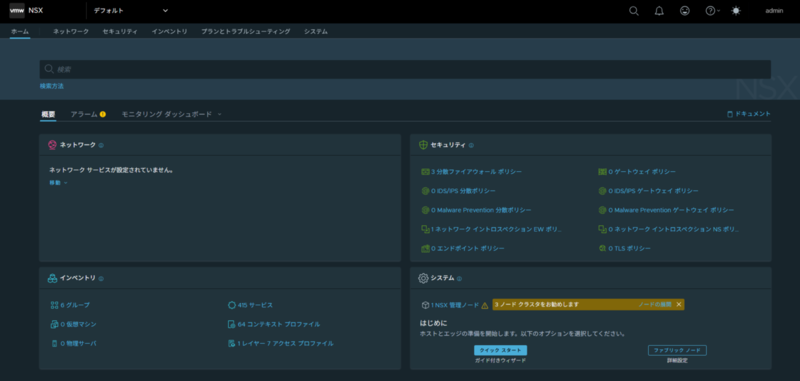Open the search magnifier icon in header
The height and width of the screenshot is (381, 800).
(634, 11)
